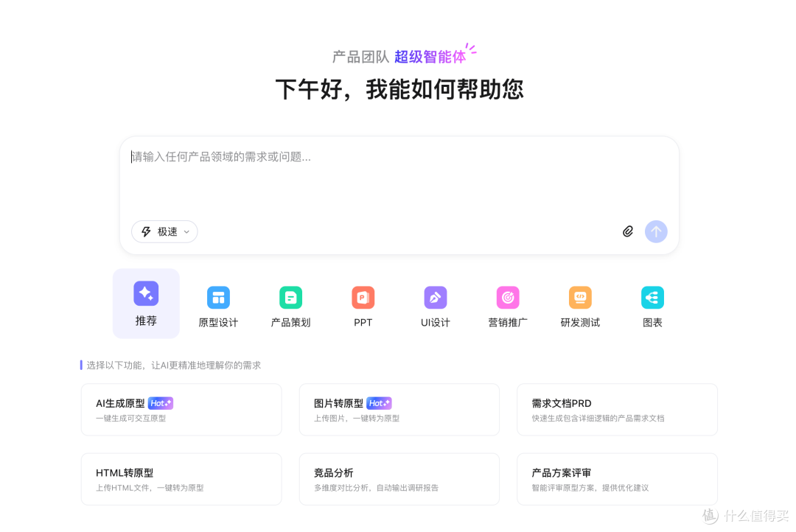Viewport: 796px width, 532px height.
Task: Click the 下午好，我能如何帮助您 greeting
Action: [399, 89]
